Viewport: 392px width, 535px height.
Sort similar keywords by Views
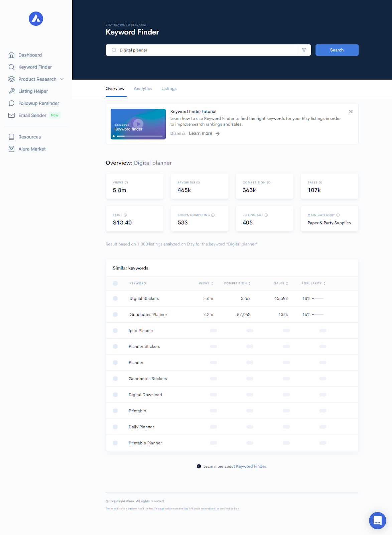pyautogui.click(x=206, y=284)
